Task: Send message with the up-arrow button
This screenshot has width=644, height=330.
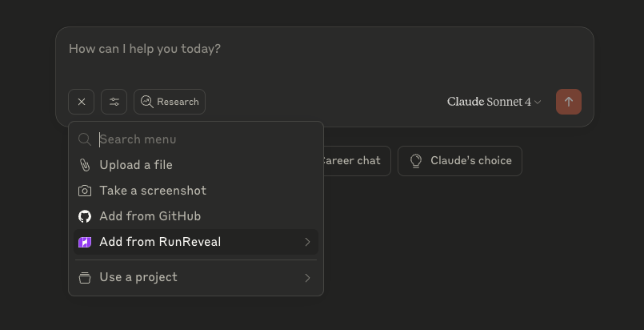Action: tap(569, 102)
